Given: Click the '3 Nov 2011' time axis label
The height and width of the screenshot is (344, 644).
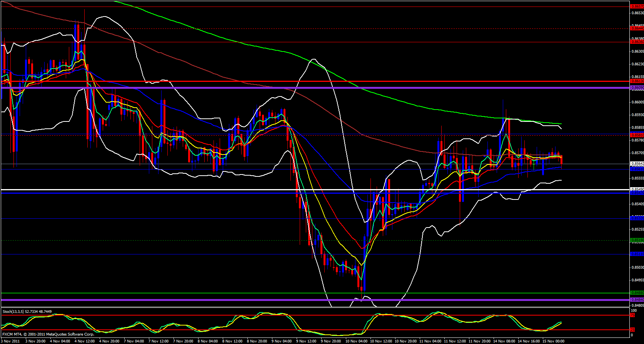Looking at the screenshot, I should (11, 341).
